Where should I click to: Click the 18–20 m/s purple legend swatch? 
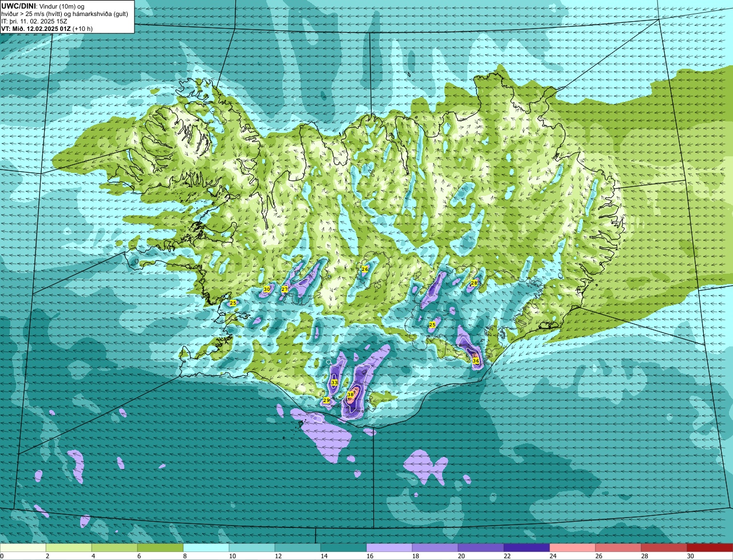tap(435, 547)
